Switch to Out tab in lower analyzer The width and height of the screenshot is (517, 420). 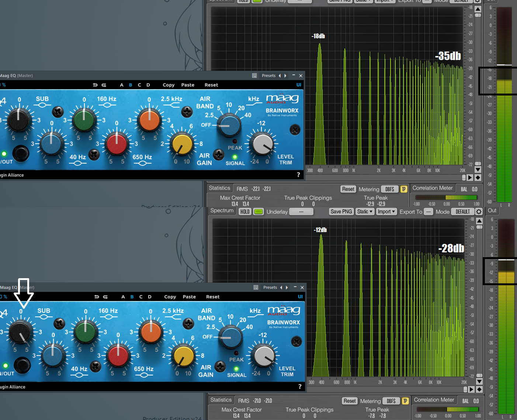tap(492, 210)
